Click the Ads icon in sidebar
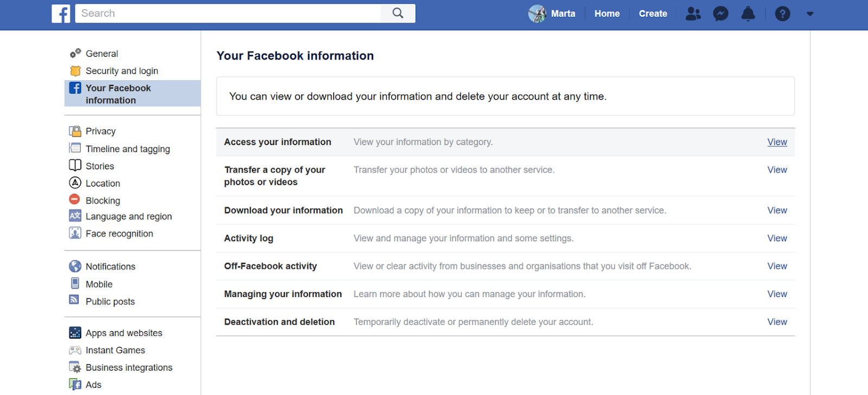The height and width of the screenshot is (395, 868). point(75,384)
